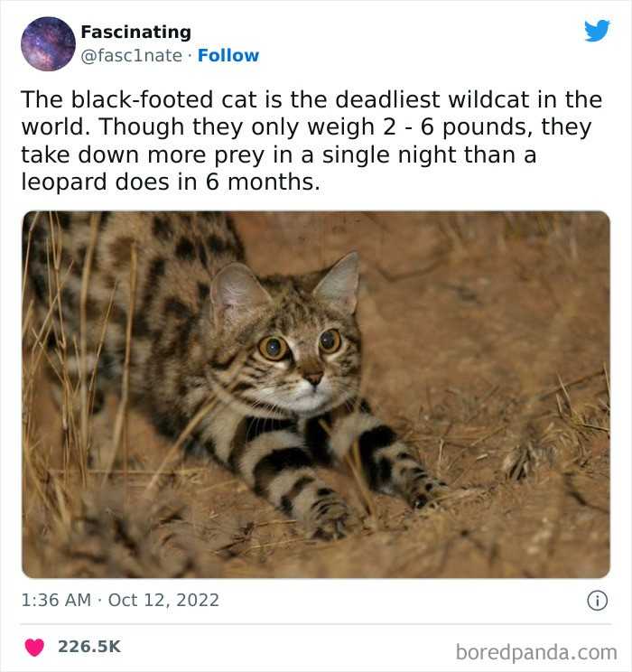Open the black-footed cat photo

click(316, 395)
